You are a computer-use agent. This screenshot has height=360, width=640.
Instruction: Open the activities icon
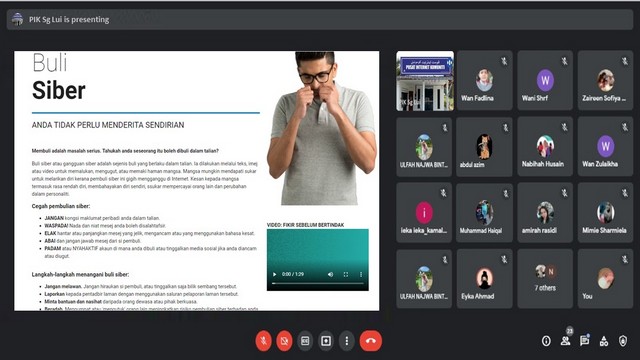[x=604, y=341]
